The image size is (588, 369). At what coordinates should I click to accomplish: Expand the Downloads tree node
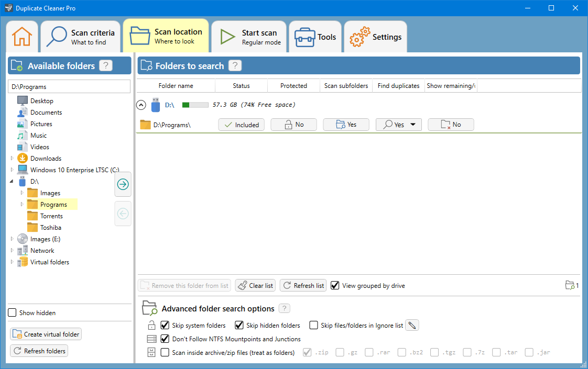tap(12, 158)
